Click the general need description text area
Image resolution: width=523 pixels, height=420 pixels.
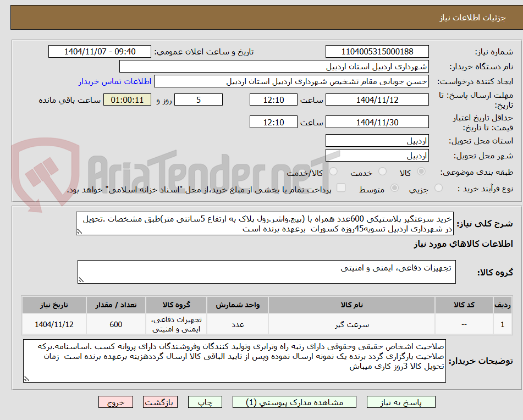pyautogui.click(x=265, y=224)
